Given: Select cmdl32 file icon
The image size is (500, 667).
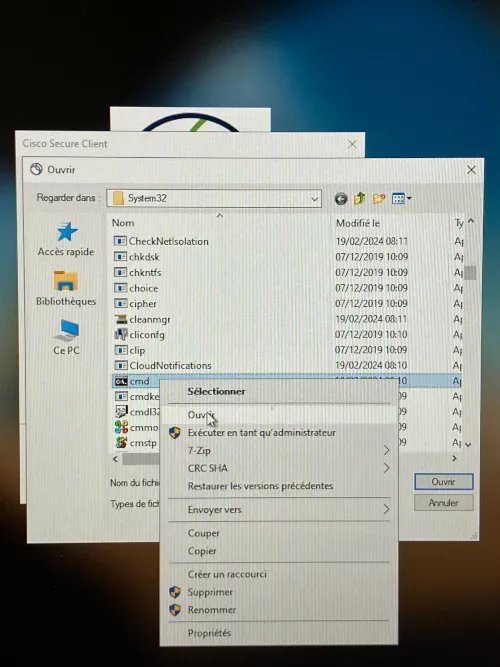Looking at the screenshot, I should coord(121,411).
